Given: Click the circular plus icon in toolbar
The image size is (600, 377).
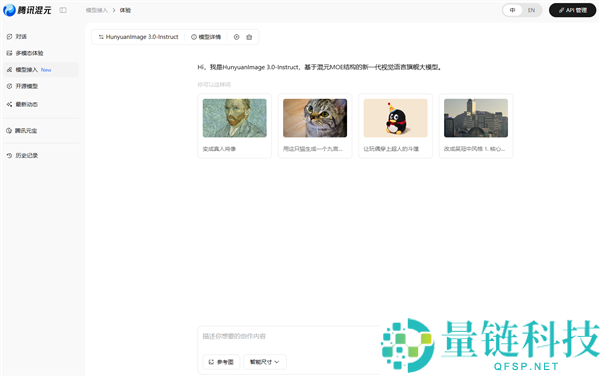Looking at the screenshot, I should (x=236, y=37).
